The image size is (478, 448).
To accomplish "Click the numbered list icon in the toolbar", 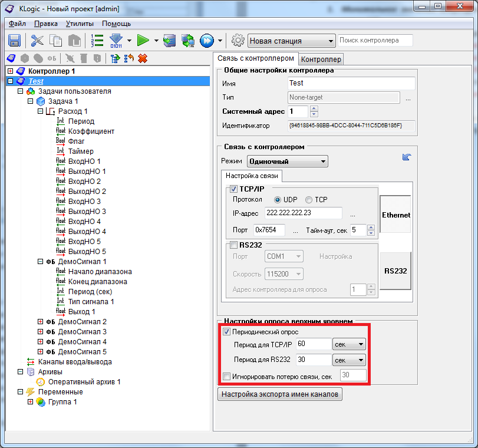I will pos(97,41).
